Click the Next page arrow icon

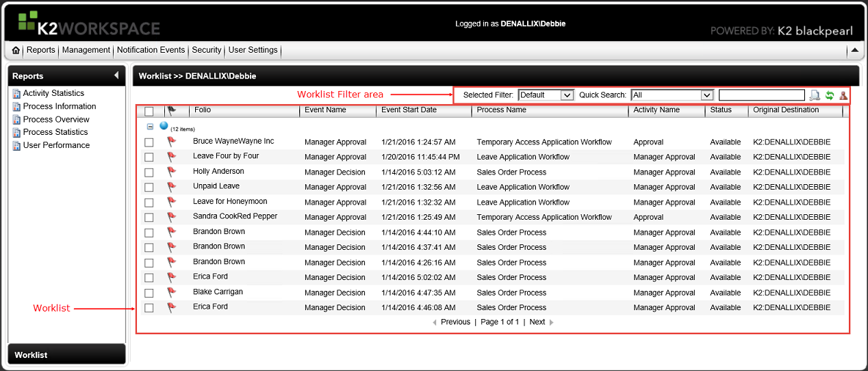(552, 322)
